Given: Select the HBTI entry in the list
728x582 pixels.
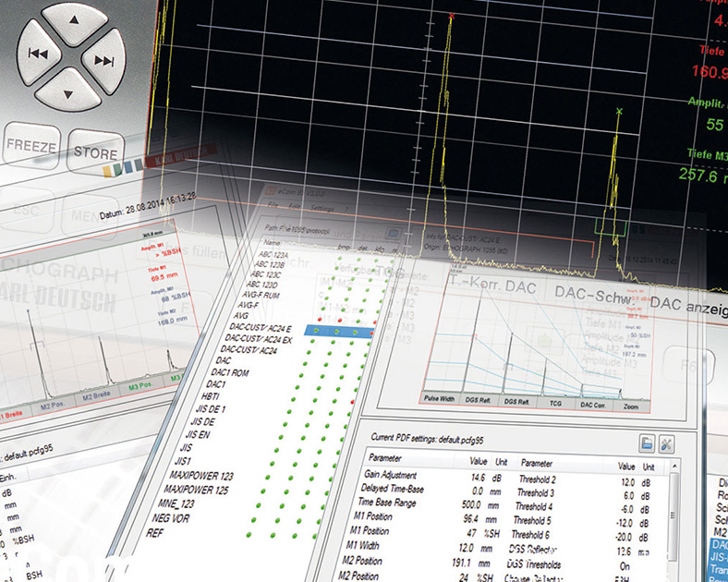Looking at the screenshot, I should 211,396.
